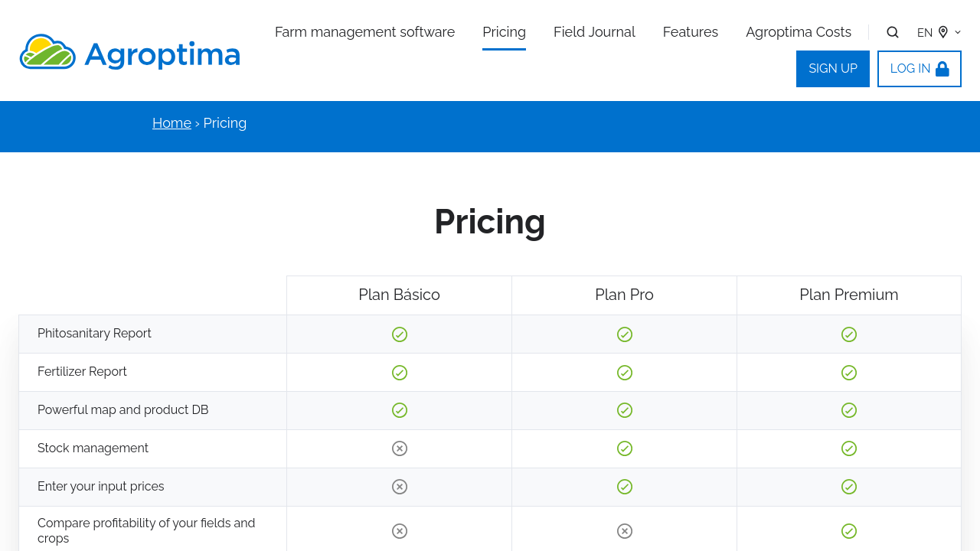Click the SIGN UP button
Image resolution: width=980 pixels, height=551 pixels.
pyautogui.click(x=833, y=69)
